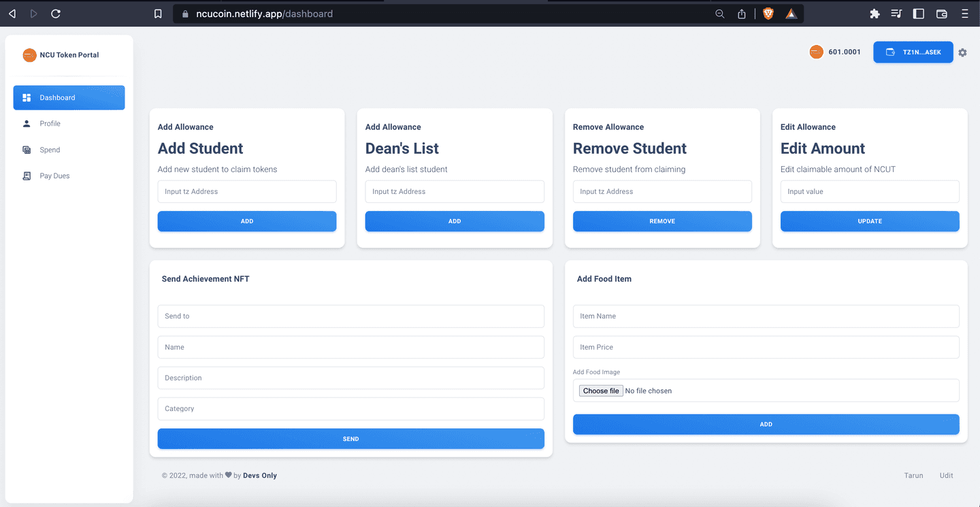Click the No file chosen text
The height and width of the screenshot is (507, 980).
point(649,391)
